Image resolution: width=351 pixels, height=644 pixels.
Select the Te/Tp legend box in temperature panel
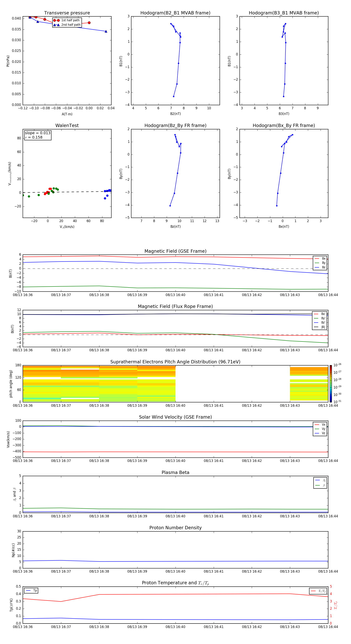tap(318, 591)
